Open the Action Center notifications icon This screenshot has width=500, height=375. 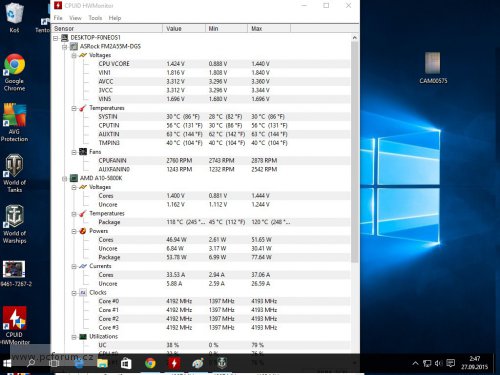(451, 363)
